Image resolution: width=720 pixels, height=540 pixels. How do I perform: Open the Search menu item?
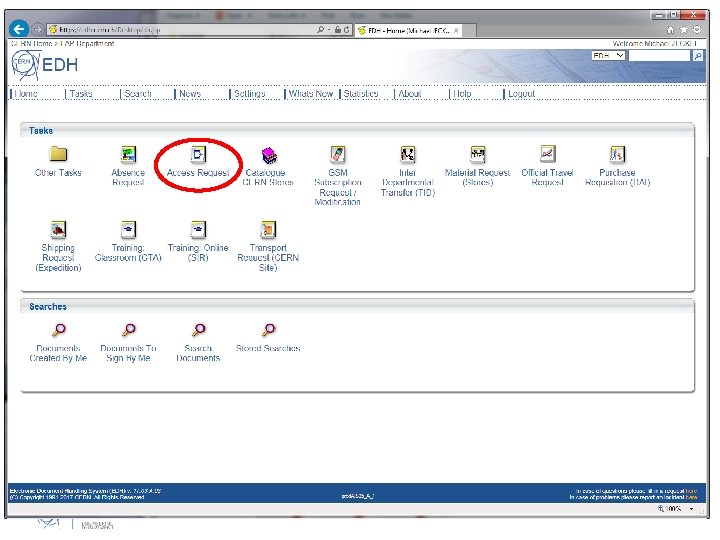point(138,94)
